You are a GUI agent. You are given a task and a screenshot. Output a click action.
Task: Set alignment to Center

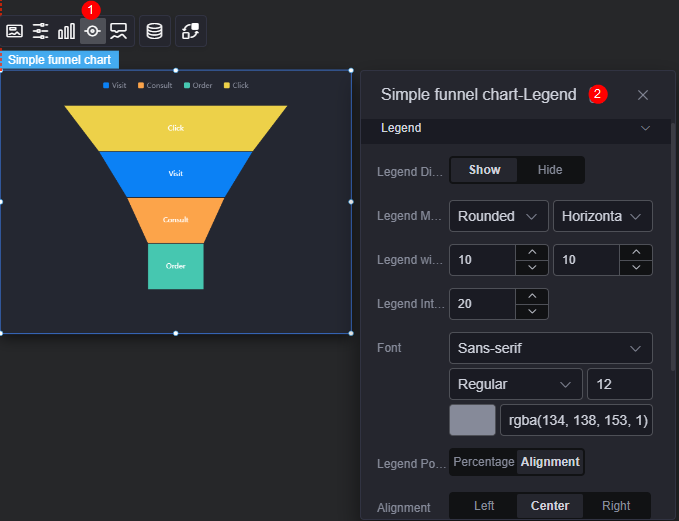[550, 506]
